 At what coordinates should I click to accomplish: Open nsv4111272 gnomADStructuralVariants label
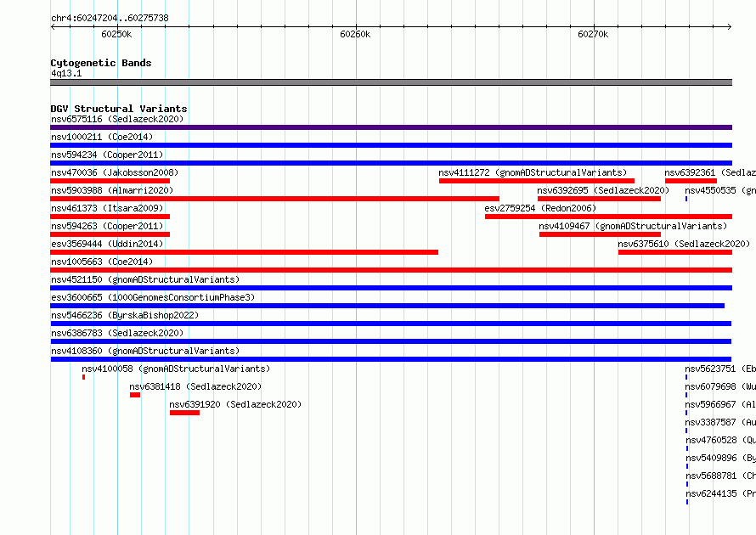click(533, 172)
